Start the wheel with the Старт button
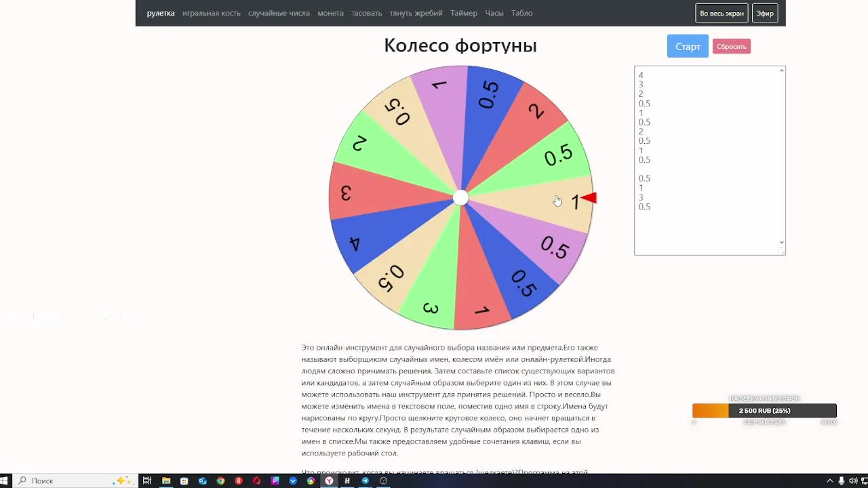 [688, 46]
